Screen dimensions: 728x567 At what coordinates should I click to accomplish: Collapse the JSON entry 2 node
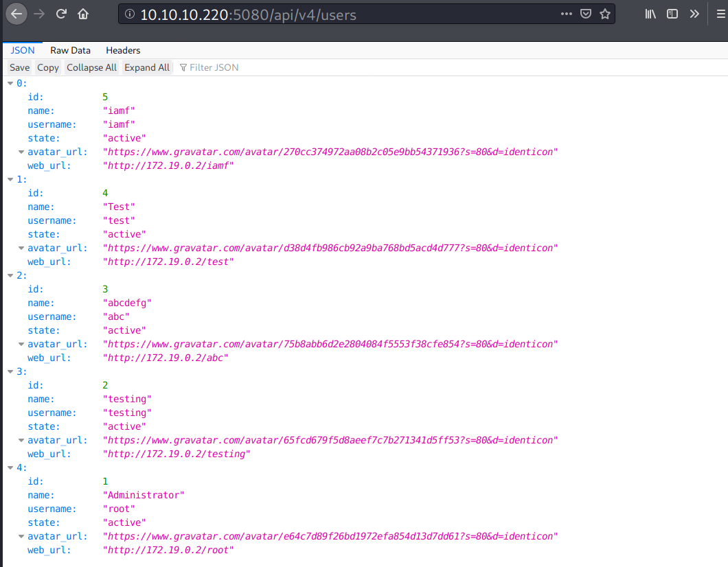click(x=10, y=275)
